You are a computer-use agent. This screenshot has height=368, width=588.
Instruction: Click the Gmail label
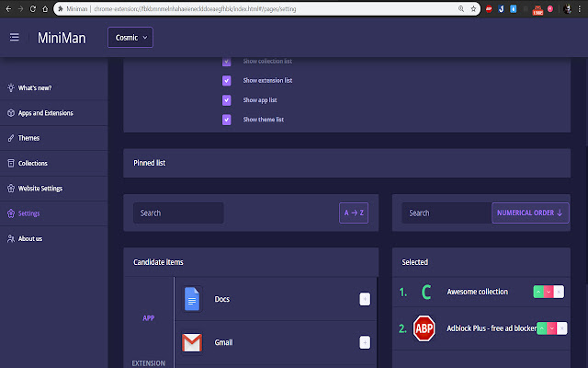click(x=223, y=342)
